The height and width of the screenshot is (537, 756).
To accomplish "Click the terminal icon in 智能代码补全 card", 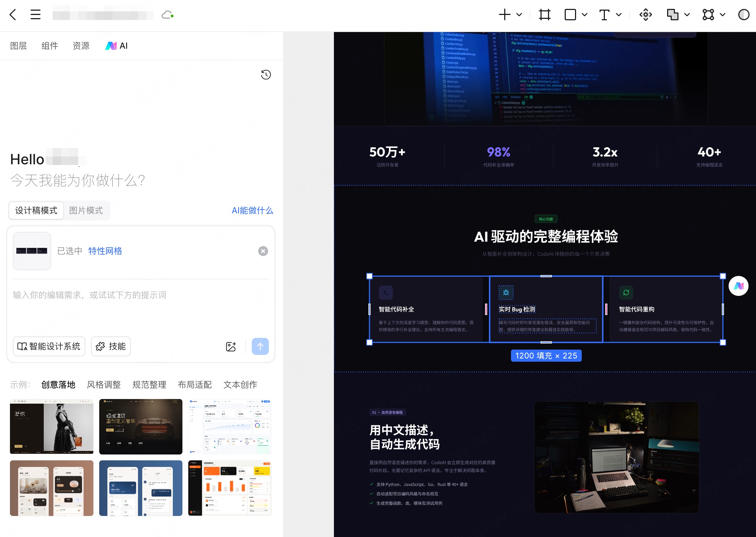I will click(x=386, y=293).
